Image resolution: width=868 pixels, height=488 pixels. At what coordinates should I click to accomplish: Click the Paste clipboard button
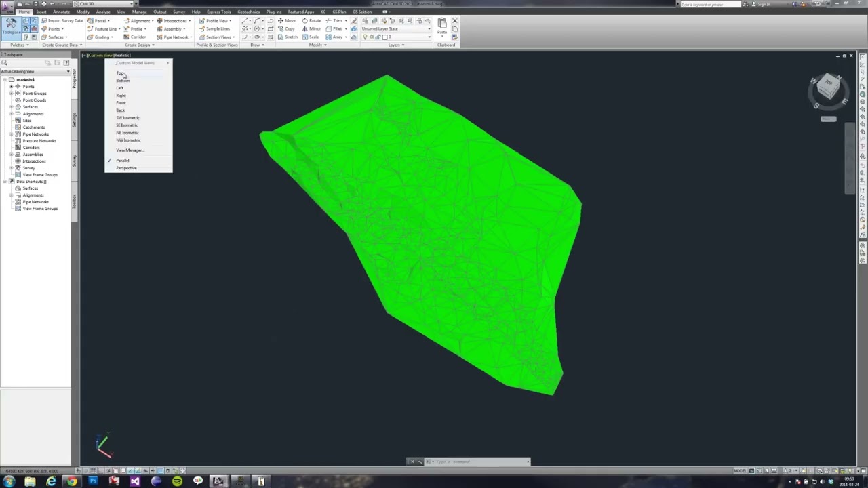tap(442, 28)
